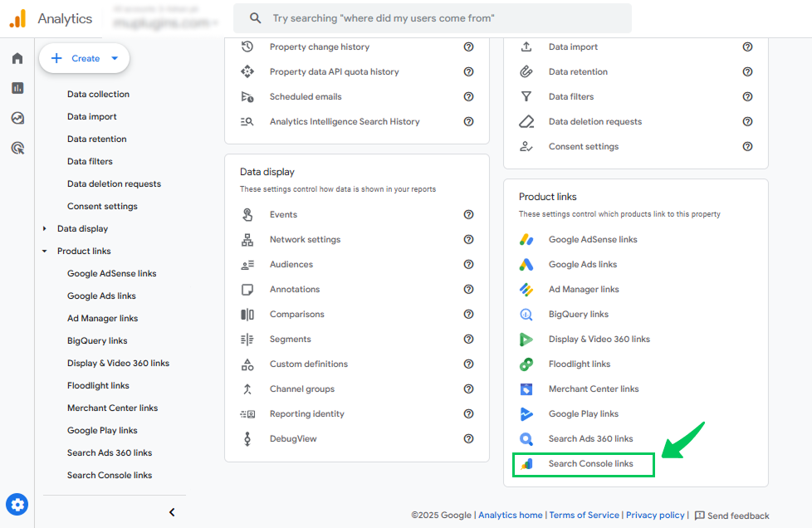
Task: Select Data collection in sidebar
Action: pyautogui.click(x=99, y=94)
